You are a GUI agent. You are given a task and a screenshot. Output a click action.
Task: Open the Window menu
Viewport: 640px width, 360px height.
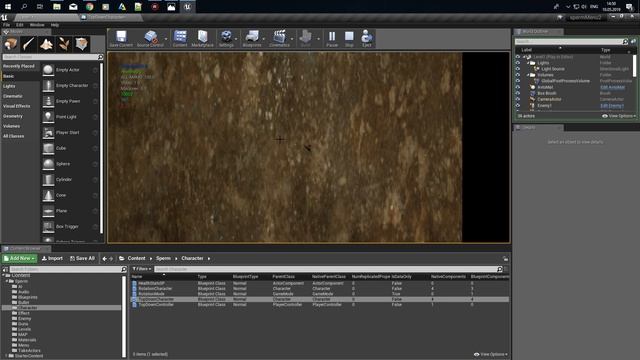37,25
